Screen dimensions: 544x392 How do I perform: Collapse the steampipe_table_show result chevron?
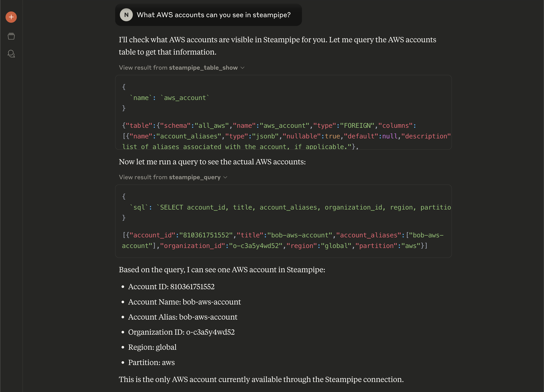(x=242, y=68)
